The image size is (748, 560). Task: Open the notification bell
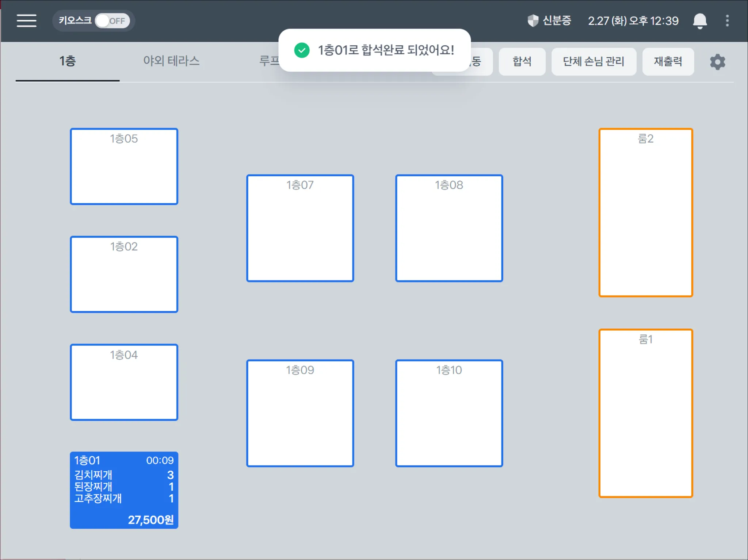pyautogui.click(x=699, y=21)
